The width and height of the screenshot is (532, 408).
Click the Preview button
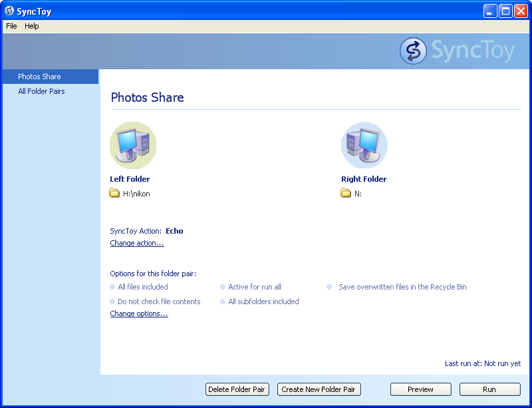click(421, 389)
